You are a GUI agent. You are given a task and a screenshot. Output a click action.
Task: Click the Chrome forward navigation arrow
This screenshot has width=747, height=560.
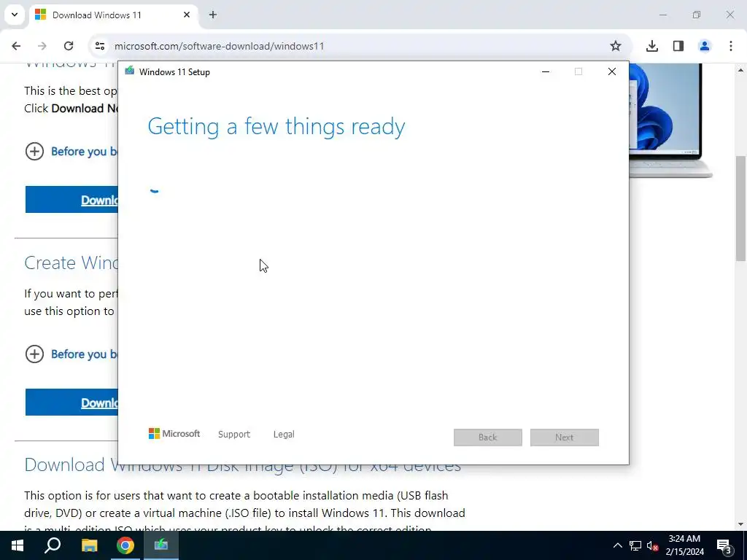click(42, 46)
